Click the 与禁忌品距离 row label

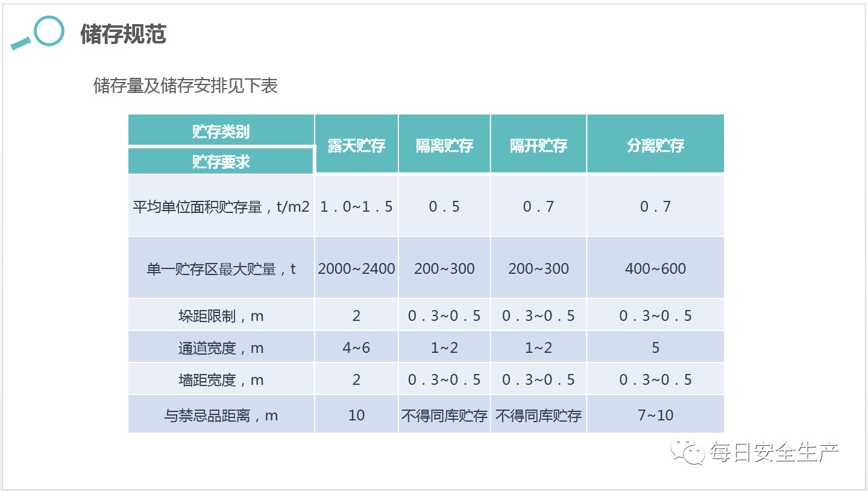221,415
